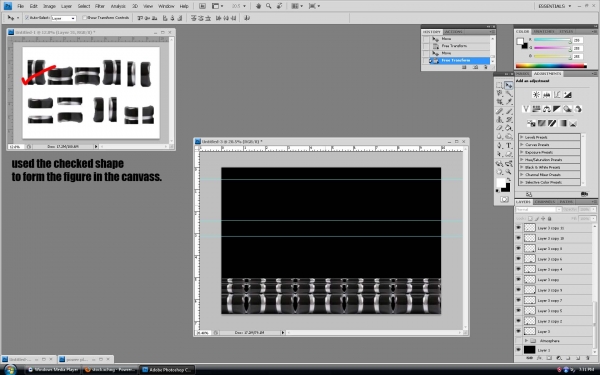Screen dimensions: 600x375
Task: Select the Move tool in toolbox
Action: coord(509,85)
